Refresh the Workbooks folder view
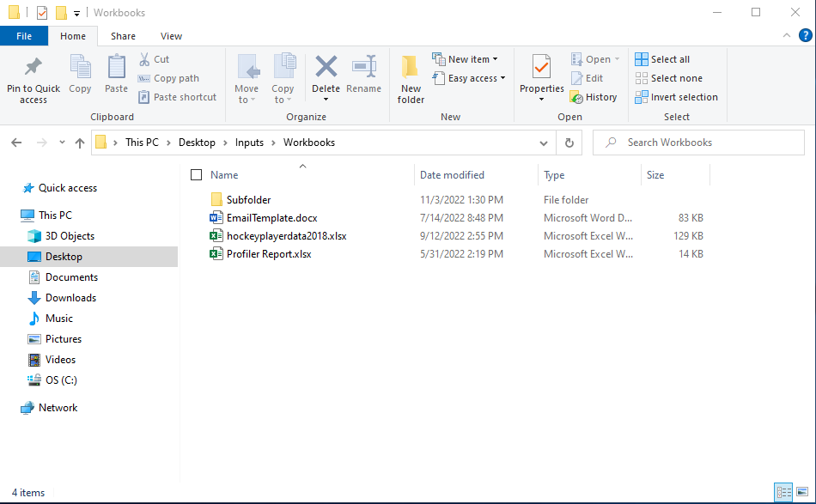 pyautogui.click(x=569, y=143)
